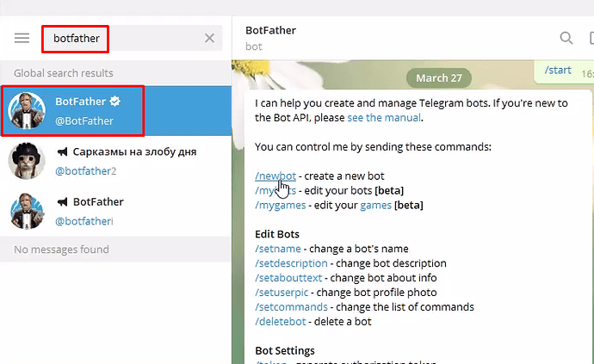Open the hamburger main menu
The height and width of the screenshot is (364, 594).
click(22, 38)
